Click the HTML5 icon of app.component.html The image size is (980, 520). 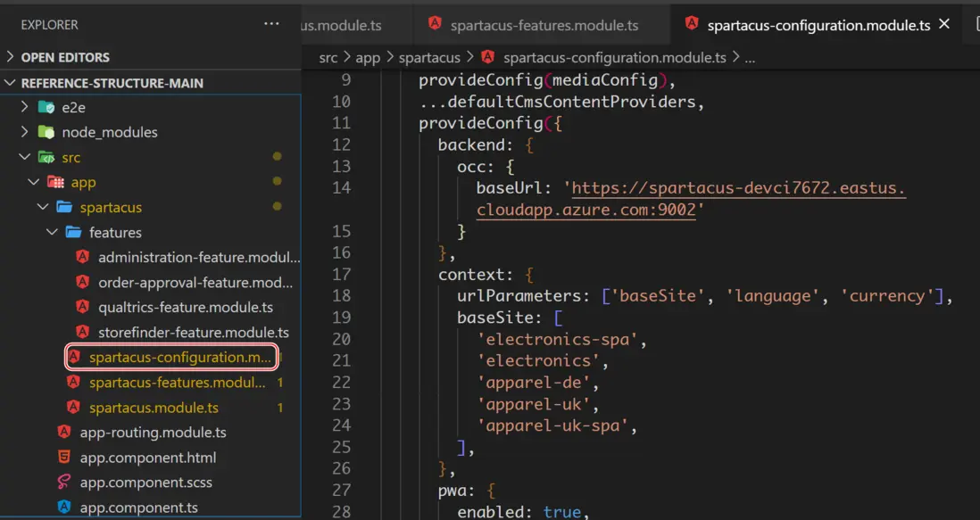click(64, 458)
